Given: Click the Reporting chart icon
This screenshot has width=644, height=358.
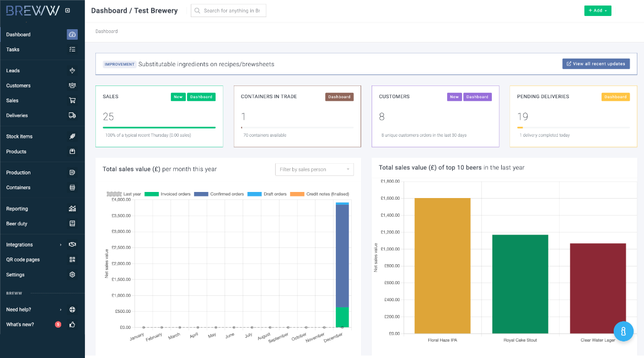Looking at the screenshot, I should tap(72, 209).
